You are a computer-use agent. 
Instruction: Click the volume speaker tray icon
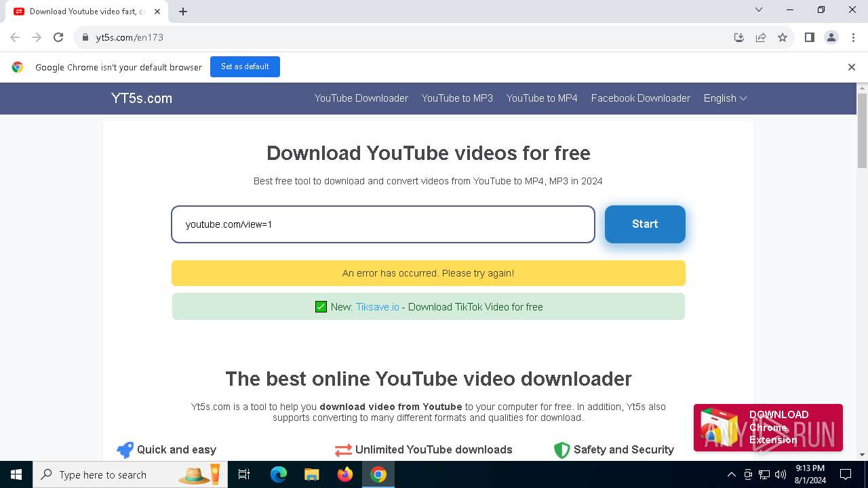781,474
